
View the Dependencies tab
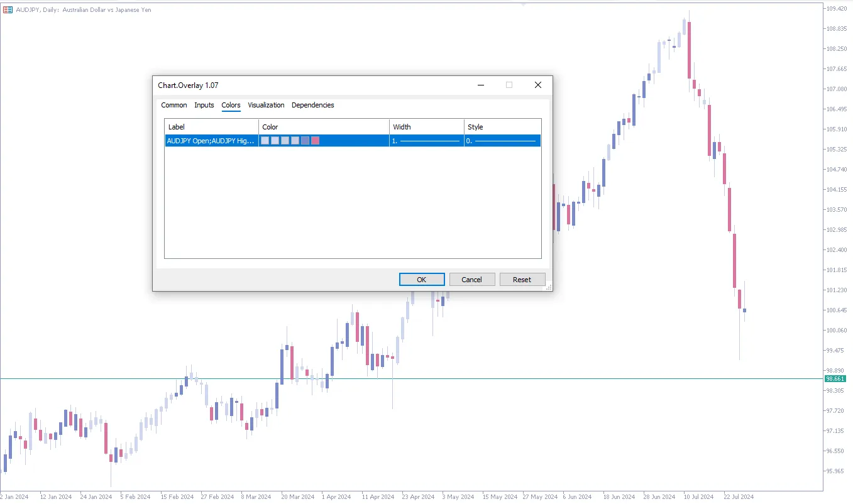[312, 105]
